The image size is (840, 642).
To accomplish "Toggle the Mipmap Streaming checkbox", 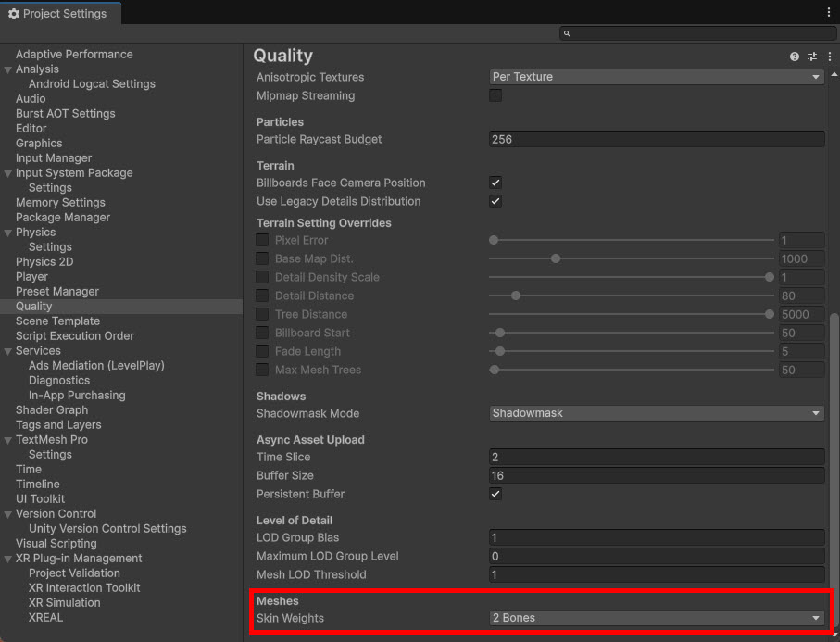I will 495,96.
